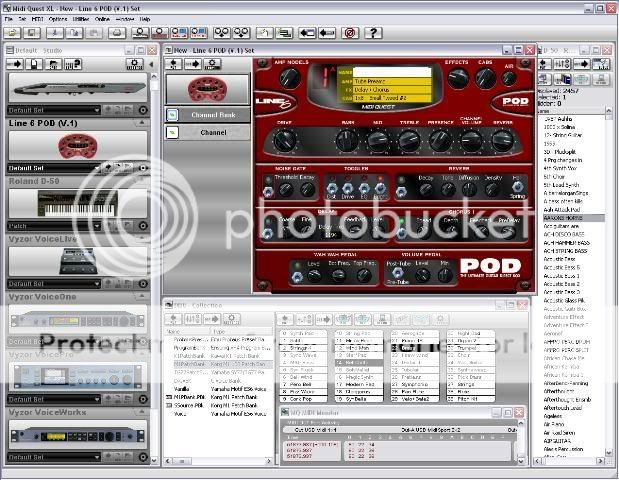Click the mixer sliders icon in D-50 library toolbar
This screenshot has width=619, height=480.
coord(562,64)
